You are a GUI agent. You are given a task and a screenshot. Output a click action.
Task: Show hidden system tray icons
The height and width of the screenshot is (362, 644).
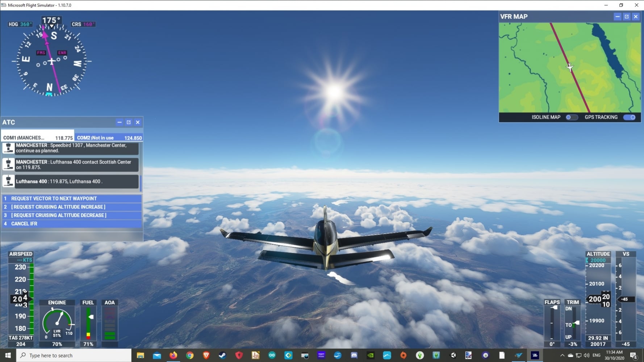(x=562, y=355)
